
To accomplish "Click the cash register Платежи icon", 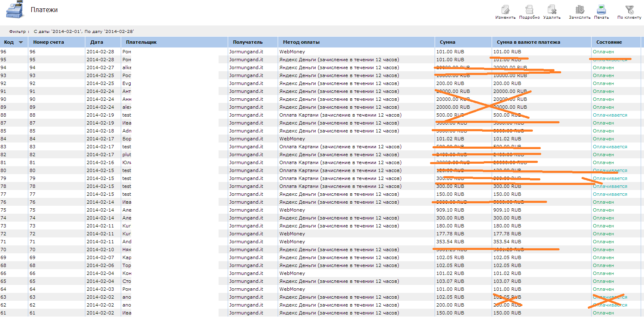I will click(x=13, y=10).
